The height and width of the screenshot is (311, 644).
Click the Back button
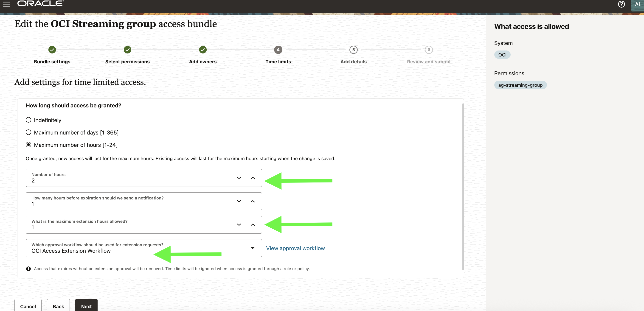click(x=58, y=306)
